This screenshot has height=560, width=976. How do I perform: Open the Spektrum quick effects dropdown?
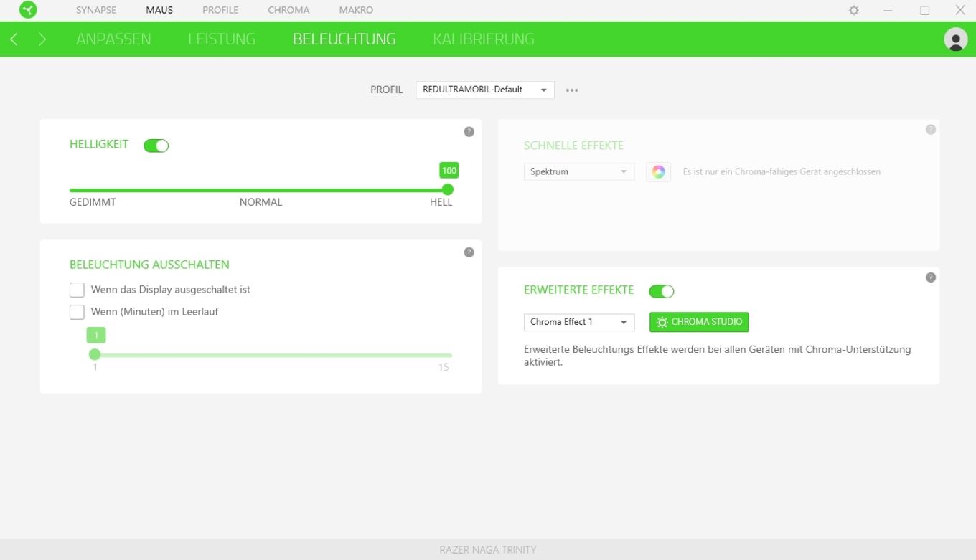pos(579,172)
